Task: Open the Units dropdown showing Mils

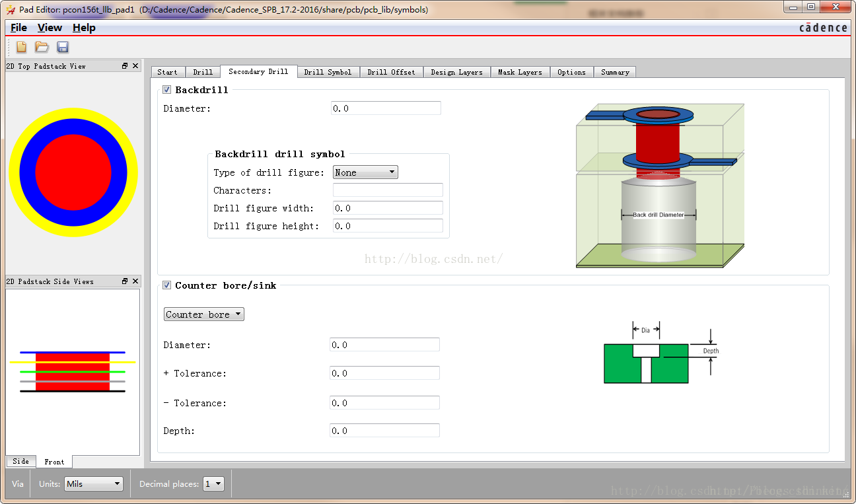Action: tap(94, 484)
